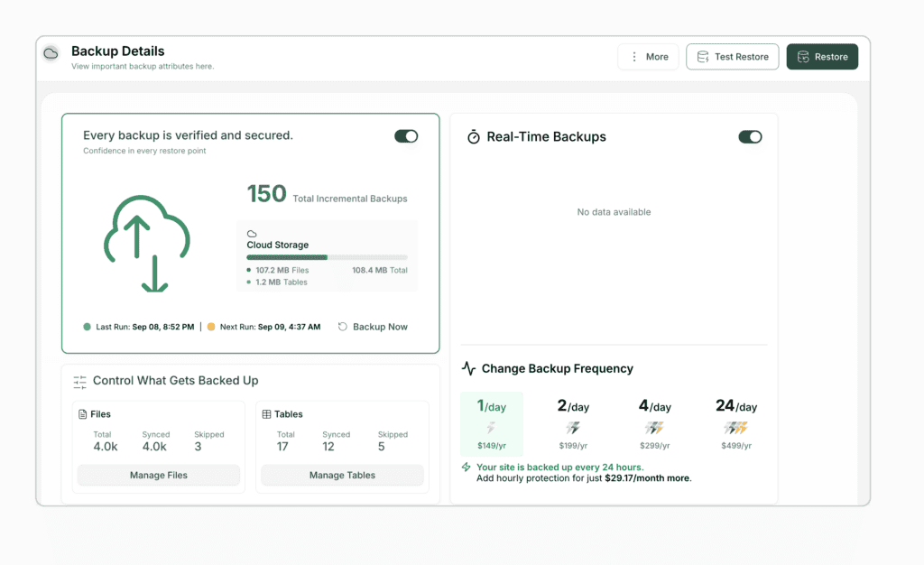This screenshot has height=565, width=924.
Task: Click the Files document icon
Action: point(82,414)
